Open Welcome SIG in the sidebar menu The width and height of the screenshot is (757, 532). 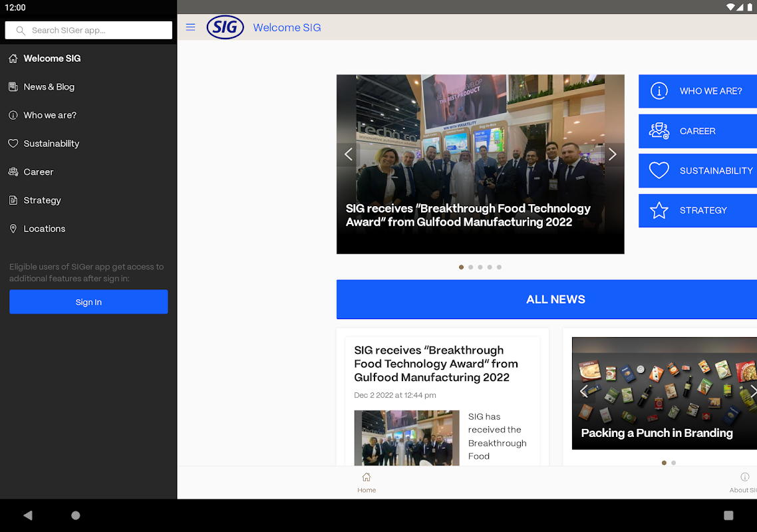[x=88, y=59]
